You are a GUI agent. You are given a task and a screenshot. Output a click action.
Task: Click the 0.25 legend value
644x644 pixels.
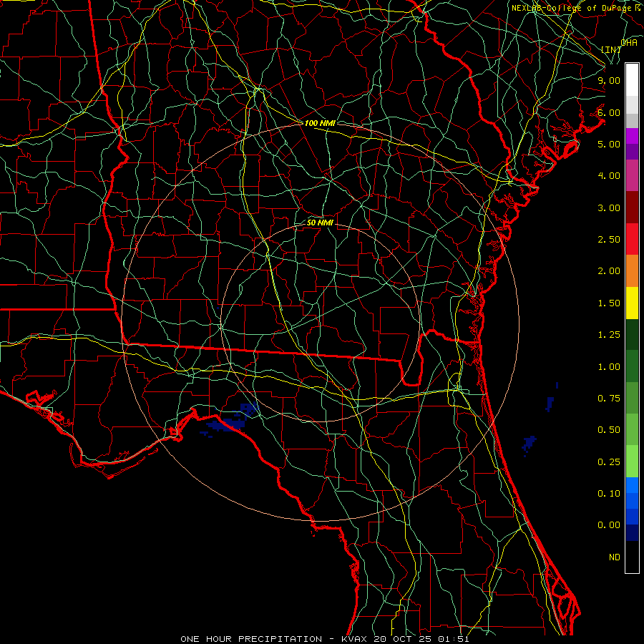click(x=609, y=462)
